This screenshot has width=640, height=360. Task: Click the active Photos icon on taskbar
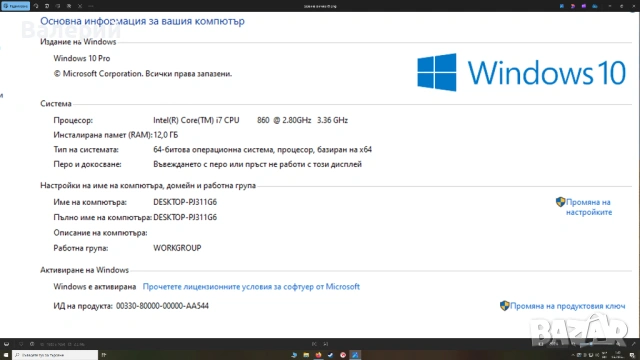(x=355, y=355)
